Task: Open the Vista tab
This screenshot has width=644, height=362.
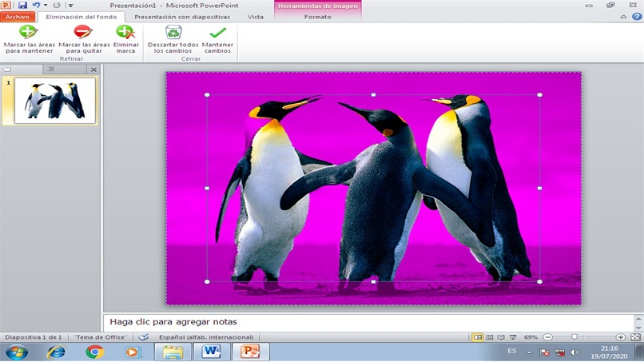Action: (256, 17)
